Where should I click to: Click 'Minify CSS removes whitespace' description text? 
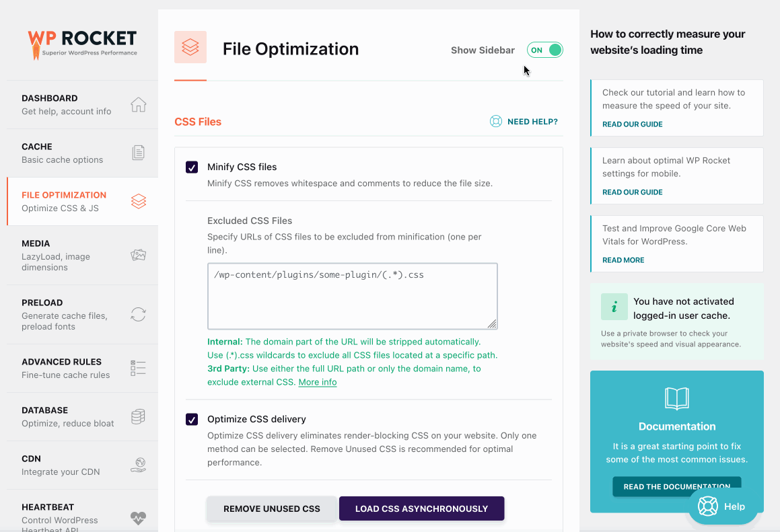(x=350, y=184)
